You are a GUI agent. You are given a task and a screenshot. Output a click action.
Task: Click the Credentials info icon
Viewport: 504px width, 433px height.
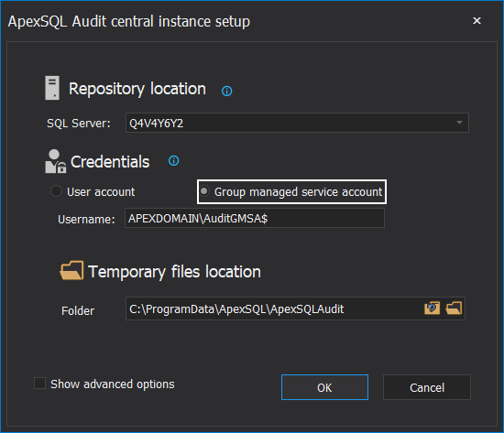[174, 160]
